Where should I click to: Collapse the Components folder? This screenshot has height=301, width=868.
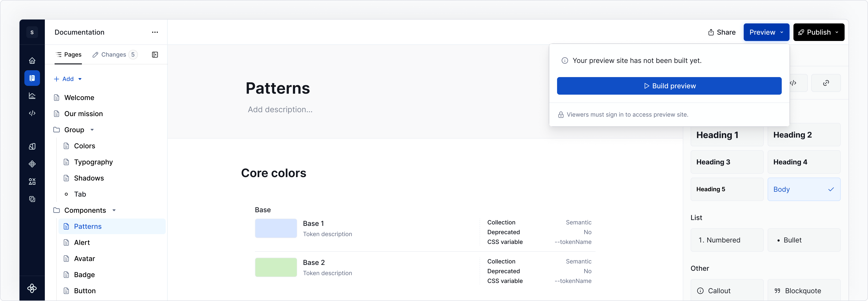click(x=114, y=210)
